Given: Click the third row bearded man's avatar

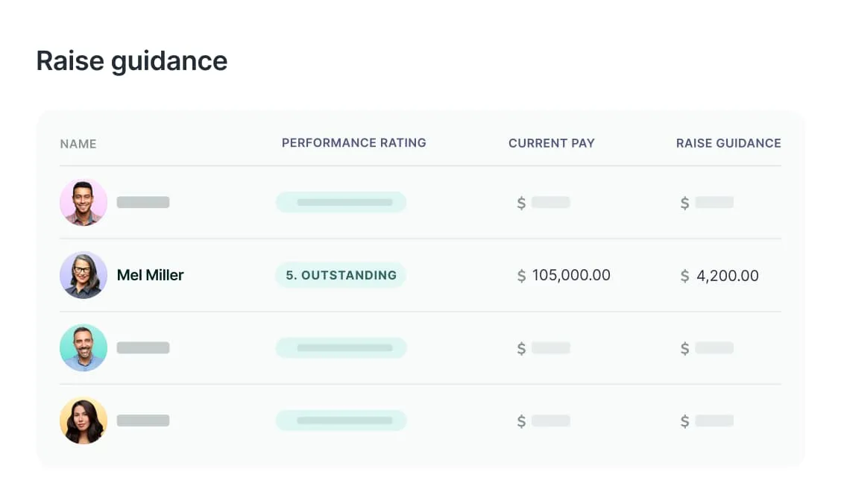Looking at the screenshot, I should pyautogui.click(x=84, y=348).
